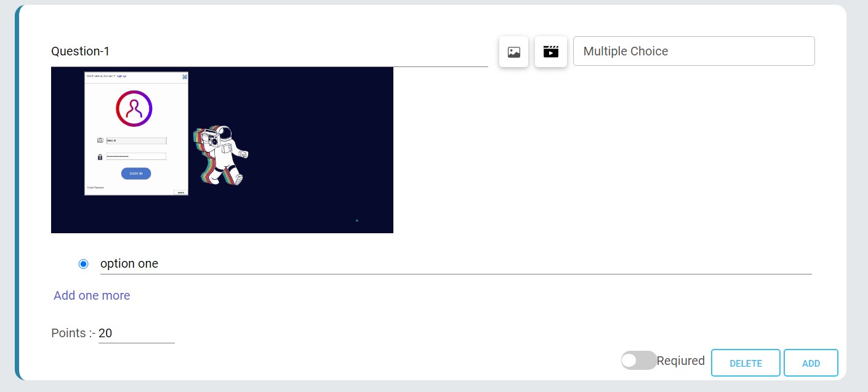Click the add video clapperboard icon
The image size is (868, 392).
coord(551,52)
